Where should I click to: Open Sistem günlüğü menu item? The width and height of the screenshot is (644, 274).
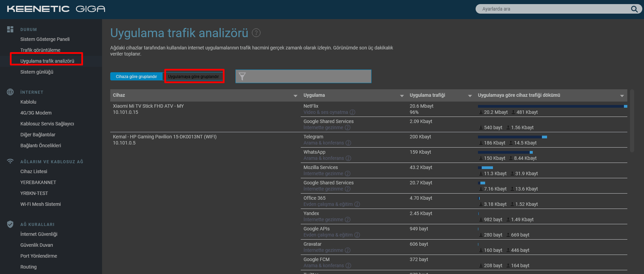[x=37, y=72]
